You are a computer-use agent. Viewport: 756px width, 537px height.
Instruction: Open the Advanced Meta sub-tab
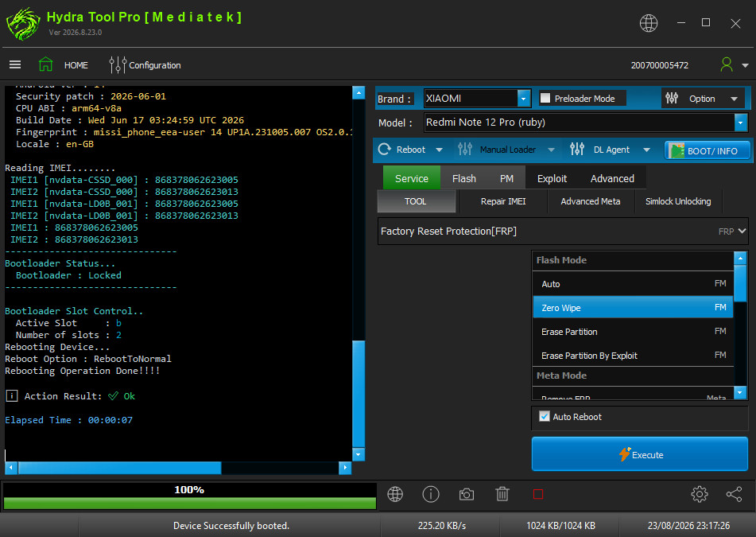click(590, 201)
